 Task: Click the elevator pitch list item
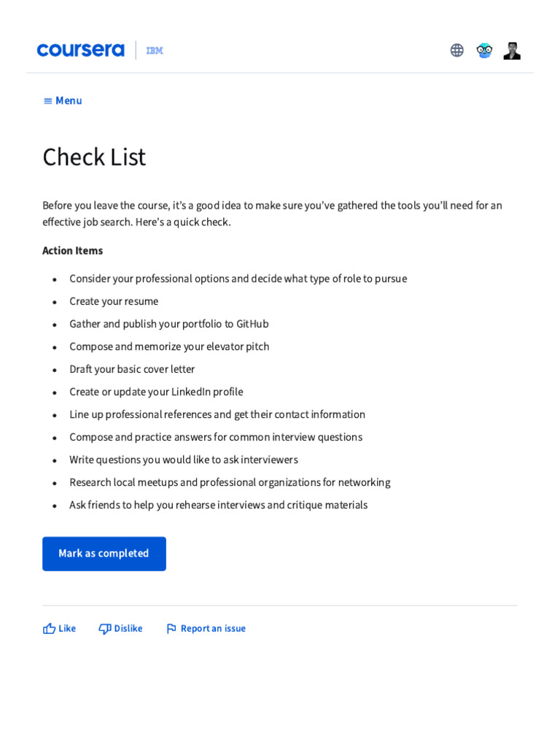click(169, 347)
